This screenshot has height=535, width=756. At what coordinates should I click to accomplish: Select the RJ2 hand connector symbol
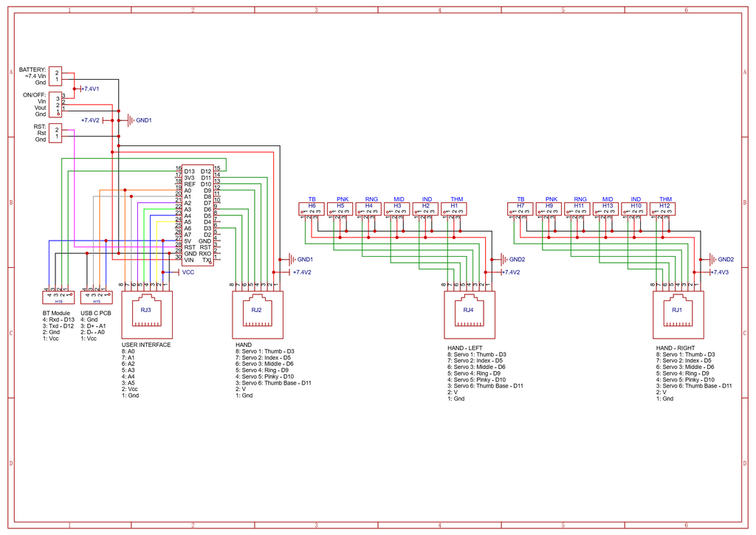[258, 314]
